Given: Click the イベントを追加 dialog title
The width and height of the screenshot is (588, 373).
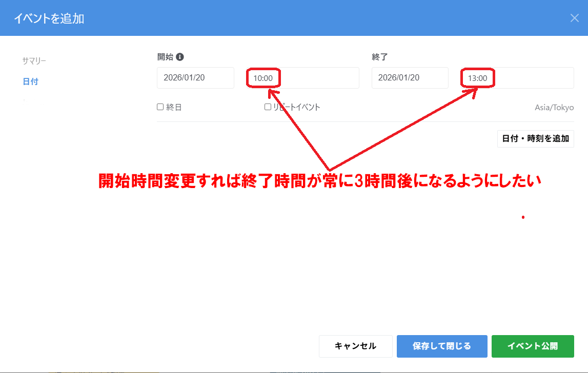Looking at the screenshot, I should point(49,19).
